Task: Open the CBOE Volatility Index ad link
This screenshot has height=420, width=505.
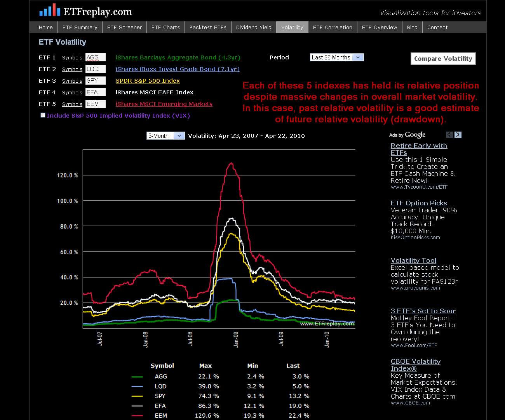Action: pyautogui.click(x=416, y=365)
